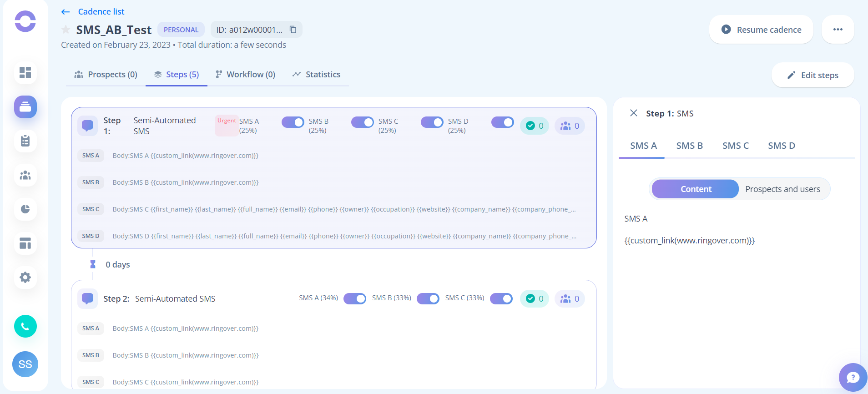The image size is (868, 394).
Task: Select the SMS A tab in details panel
Action: 643,146
